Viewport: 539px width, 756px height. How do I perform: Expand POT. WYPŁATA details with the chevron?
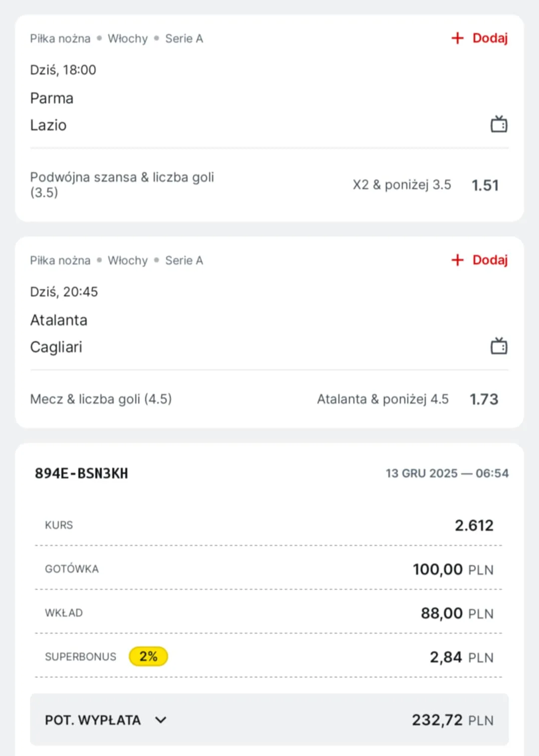(x=161, y=720)
